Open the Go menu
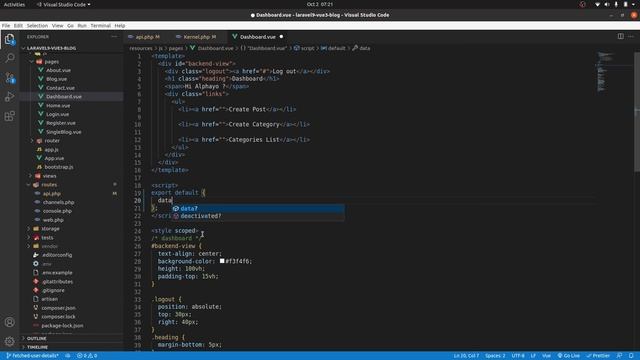 (70, 25)
